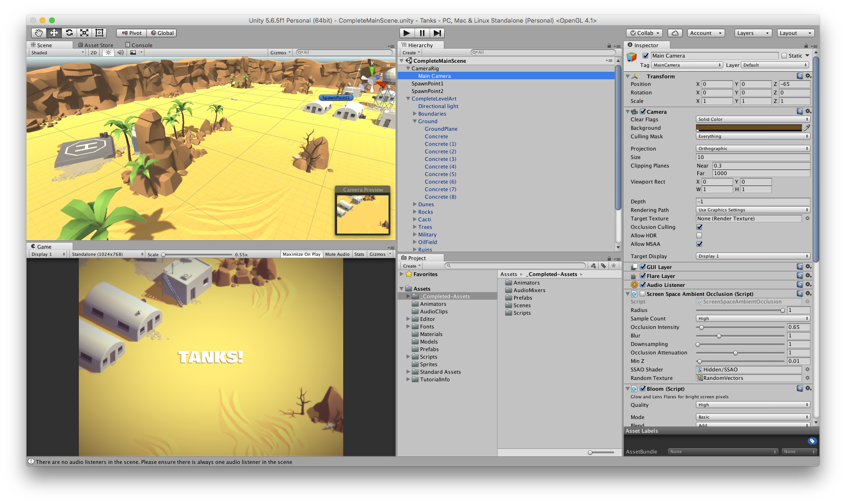Select the Move tool
The image size is (846, 504).
pos(54,33)
